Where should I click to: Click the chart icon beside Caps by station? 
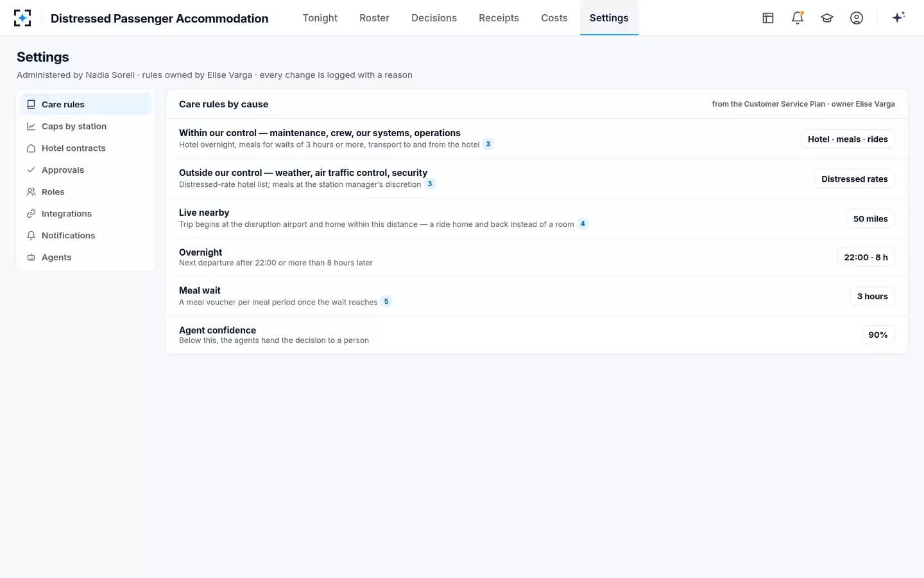point(31,127)
